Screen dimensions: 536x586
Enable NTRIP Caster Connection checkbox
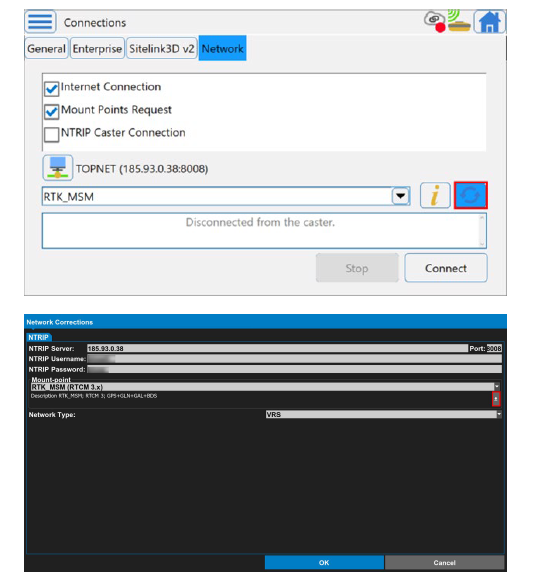point(51,135)
